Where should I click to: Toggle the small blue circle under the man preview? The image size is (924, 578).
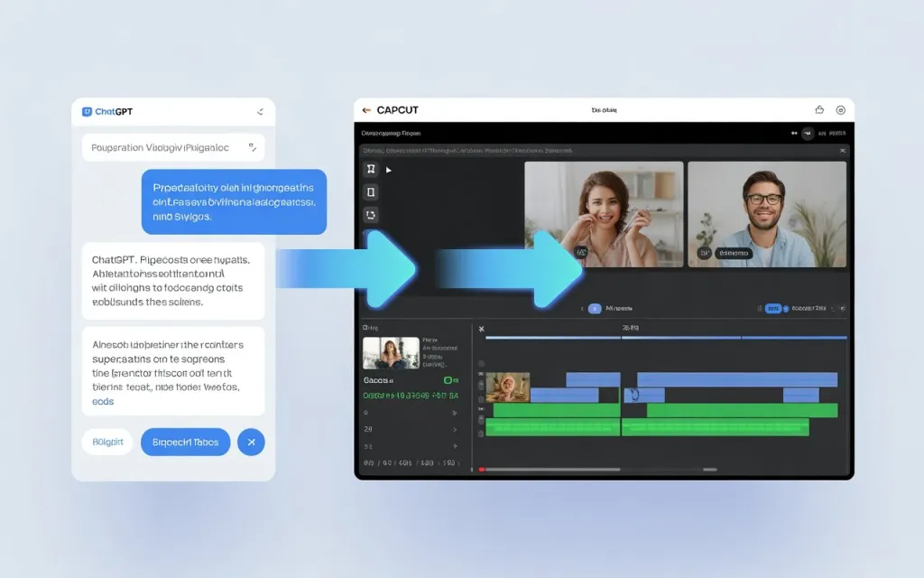click(786, 309)
